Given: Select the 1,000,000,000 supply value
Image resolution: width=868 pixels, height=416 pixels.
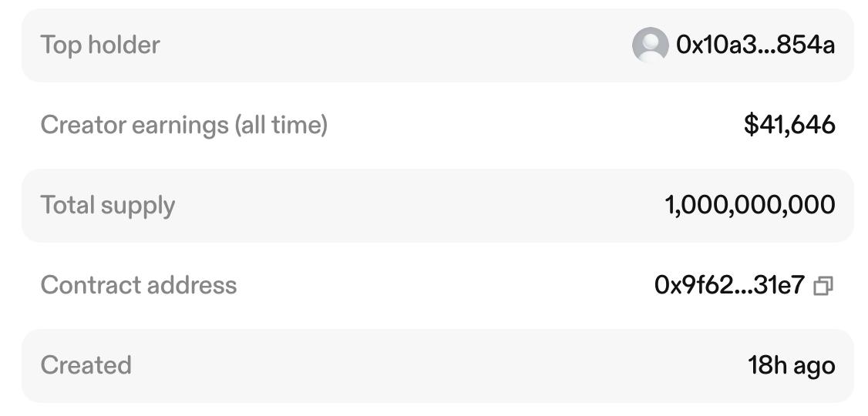Looking at the screenshot, I should coord(749,206).
